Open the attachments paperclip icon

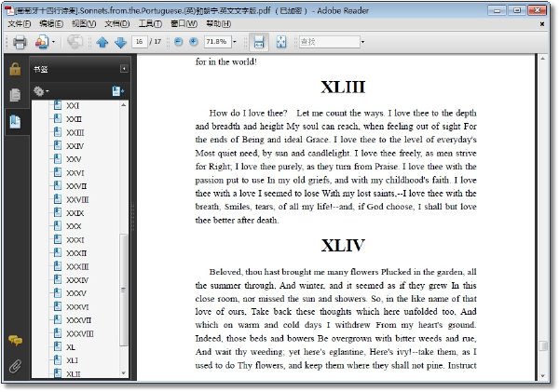click(x=15, y=366)
